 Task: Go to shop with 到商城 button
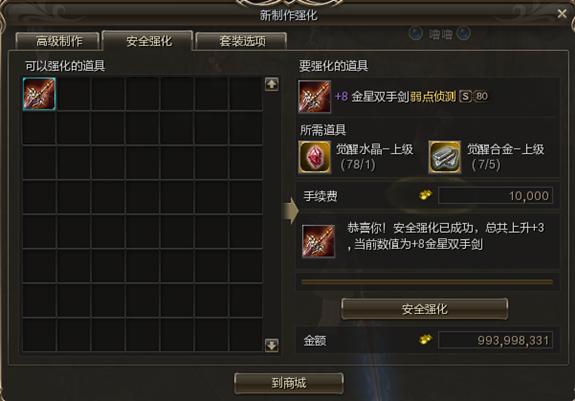click(x=289, y=383)
